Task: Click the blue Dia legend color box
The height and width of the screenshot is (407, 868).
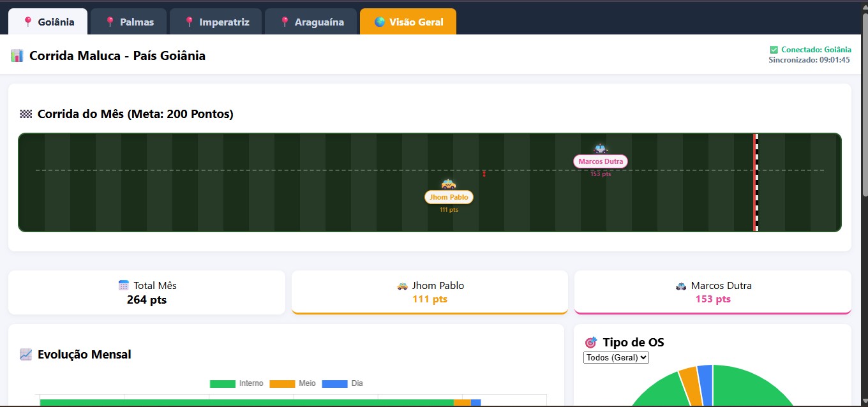Action: (334, 384)
